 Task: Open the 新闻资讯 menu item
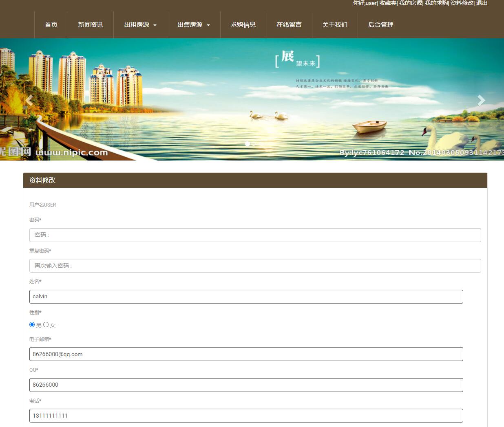click(x=91, y=25)
